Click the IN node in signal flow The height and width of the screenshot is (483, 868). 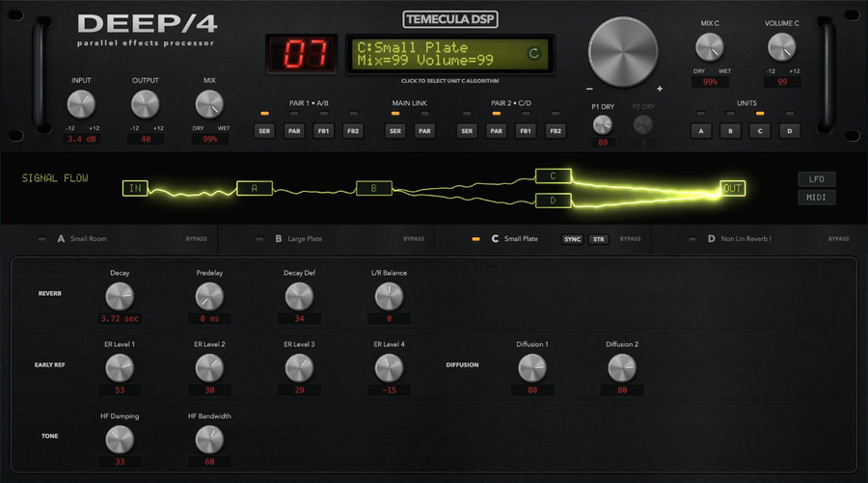(x=135, y=188)
